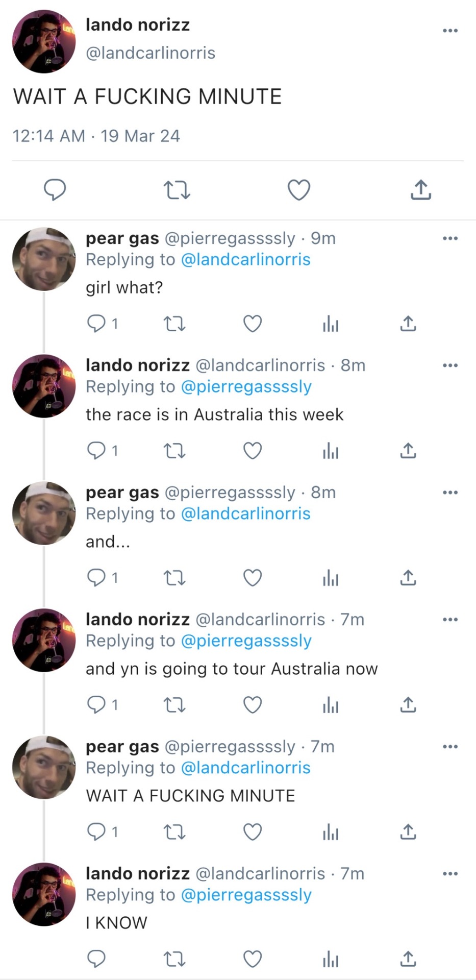Open more options for the "and..." reply
The width and height of the screenshot is (476, 980).
tap(450, 493)
